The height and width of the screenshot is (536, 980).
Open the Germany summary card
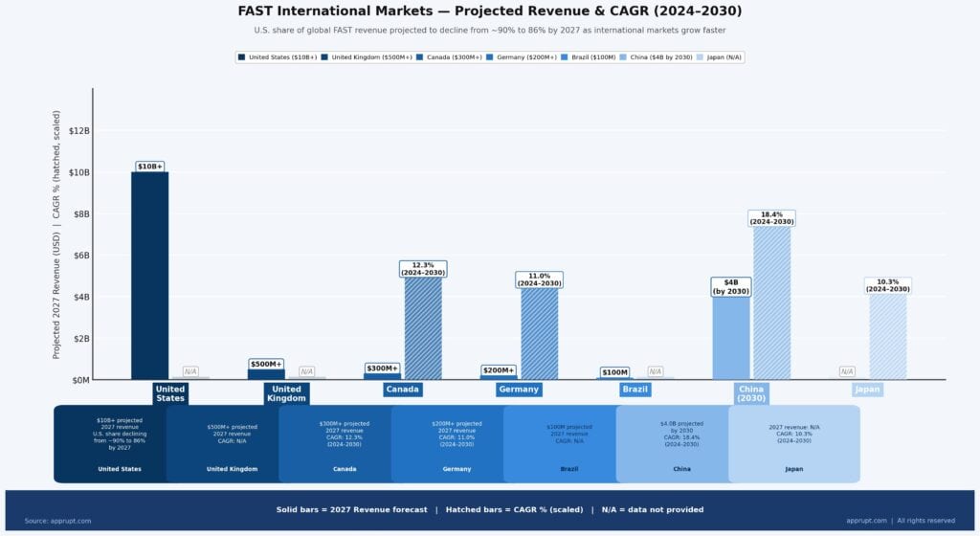coord(457,443)
